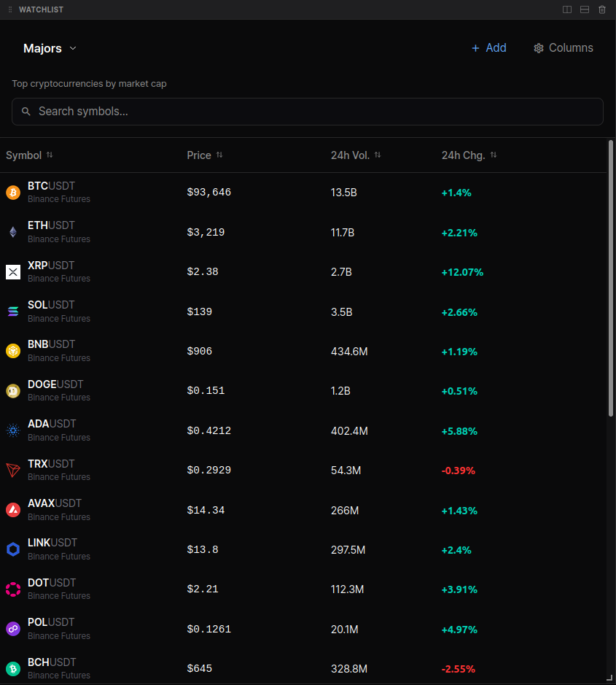
Task: Toggle sorting on the Price column
Action: (x=218, y=155)
